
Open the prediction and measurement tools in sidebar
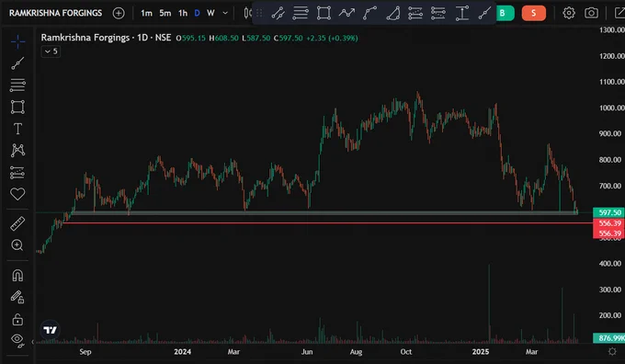coord(17,173)
